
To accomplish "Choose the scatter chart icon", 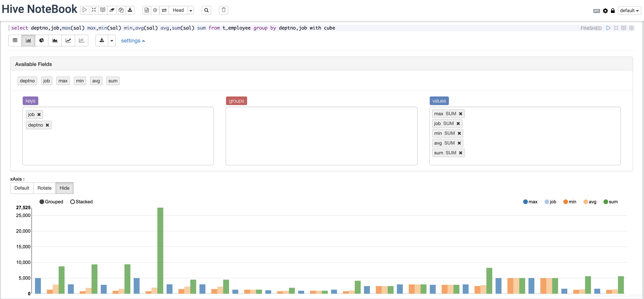I will point(82,40).
